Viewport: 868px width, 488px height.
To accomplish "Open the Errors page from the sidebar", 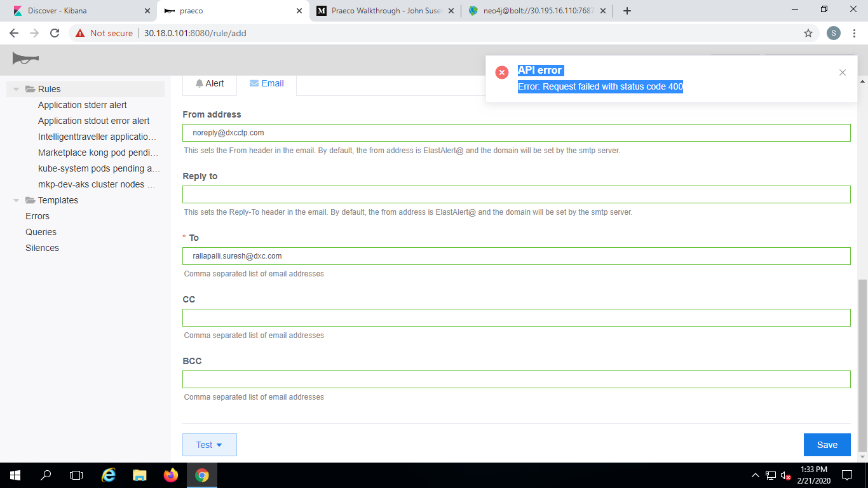I will (x=37, y=216).
